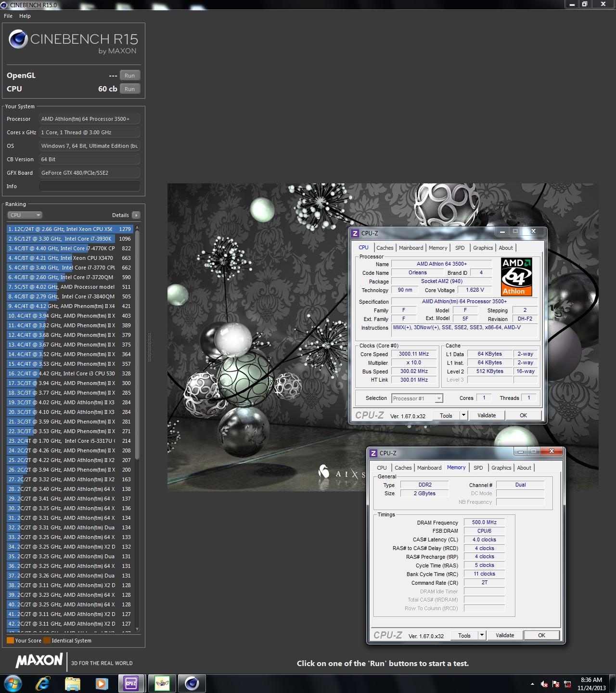616x693 pixels.
Task: Switch to Graphics tab in upper CPU-Z
Action: (483, 248)
